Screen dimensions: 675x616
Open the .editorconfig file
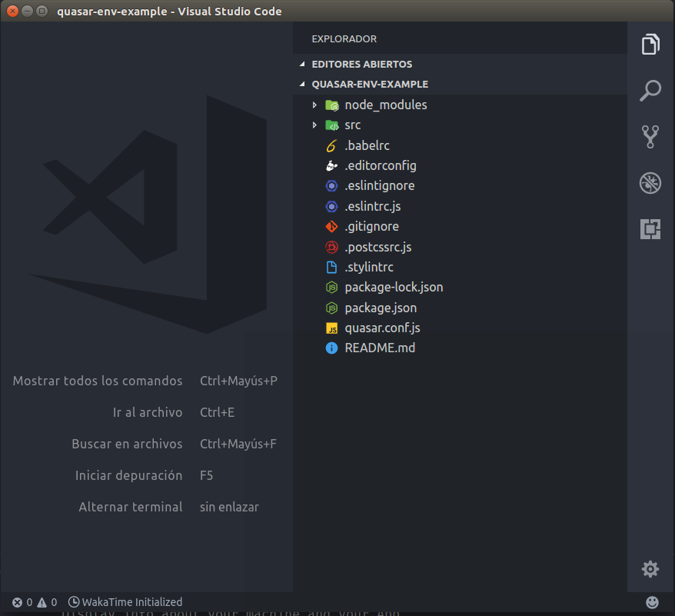pos(380,166)
